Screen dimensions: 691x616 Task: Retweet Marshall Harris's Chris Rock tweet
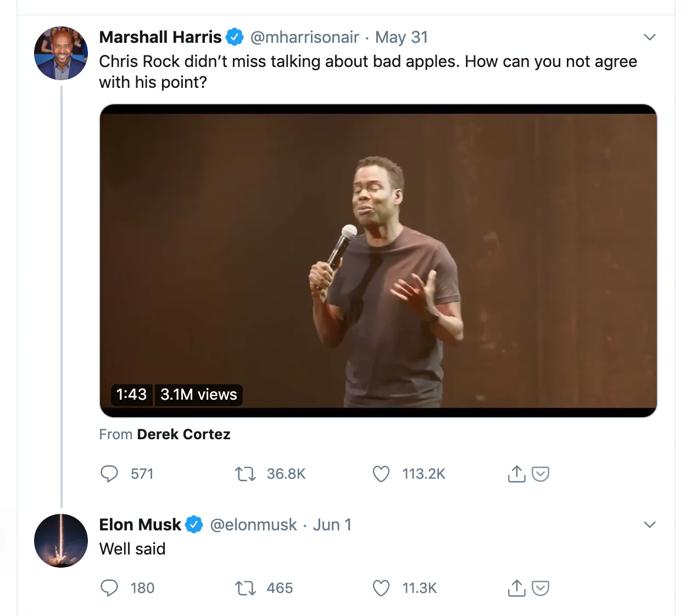245,474
